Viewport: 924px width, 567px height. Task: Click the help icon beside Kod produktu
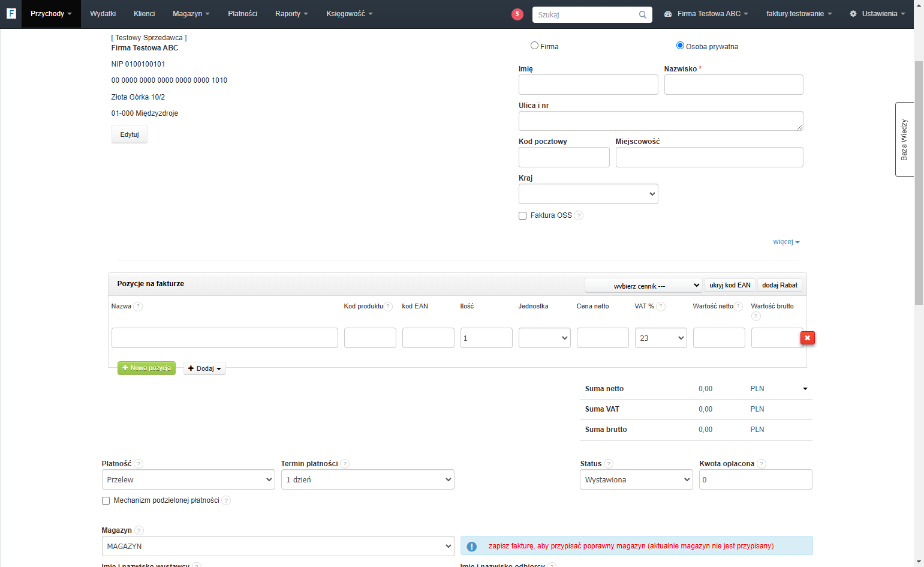point(389,307)
